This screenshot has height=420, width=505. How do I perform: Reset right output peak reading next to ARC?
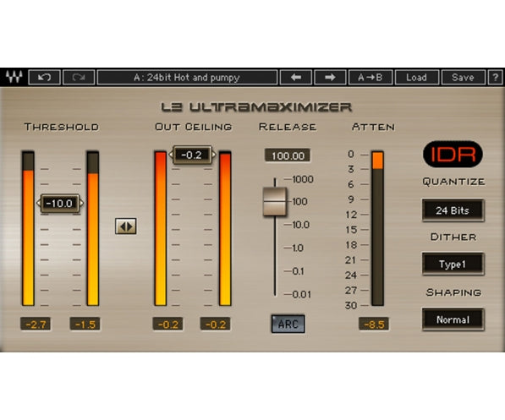[215, 324]
